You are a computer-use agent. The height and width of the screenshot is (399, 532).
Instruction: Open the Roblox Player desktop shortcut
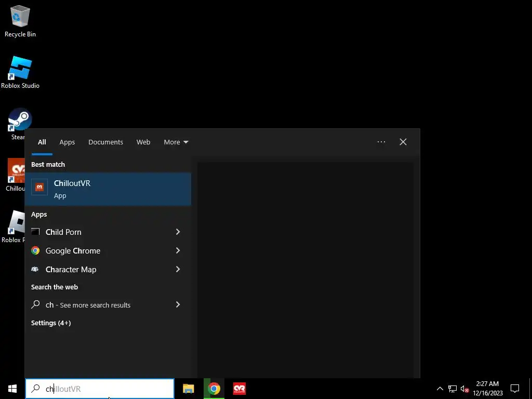[14, 227]
